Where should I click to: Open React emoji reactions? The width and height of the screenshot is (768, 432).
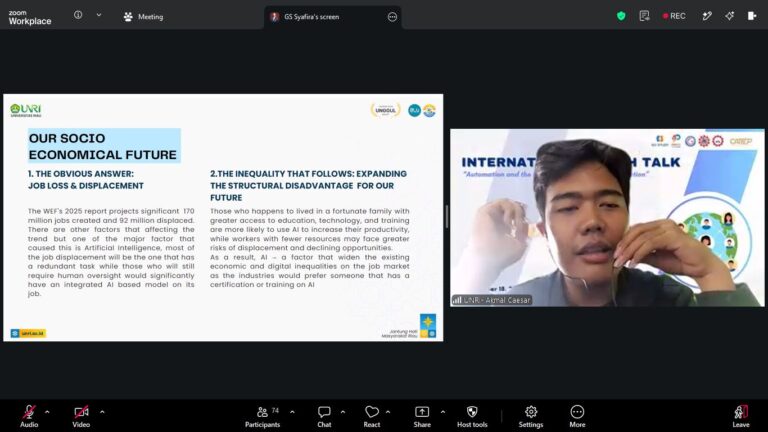click(372, 416)
